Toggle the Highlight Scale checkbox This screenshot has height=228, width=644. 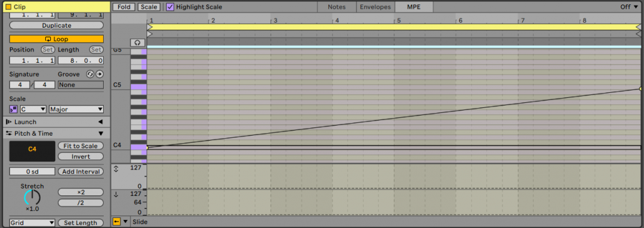(x=170, y=7)
